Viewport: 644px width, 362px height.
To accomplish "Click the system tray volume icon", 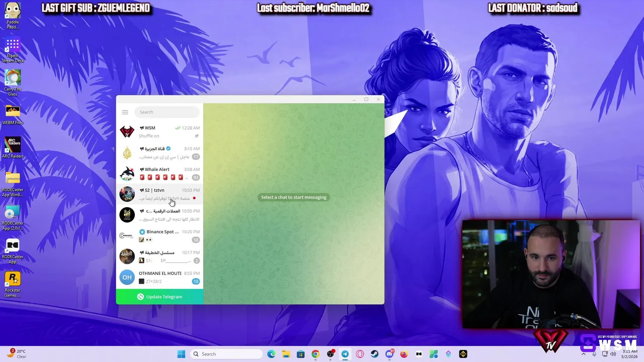I will [x=613, y=354].
